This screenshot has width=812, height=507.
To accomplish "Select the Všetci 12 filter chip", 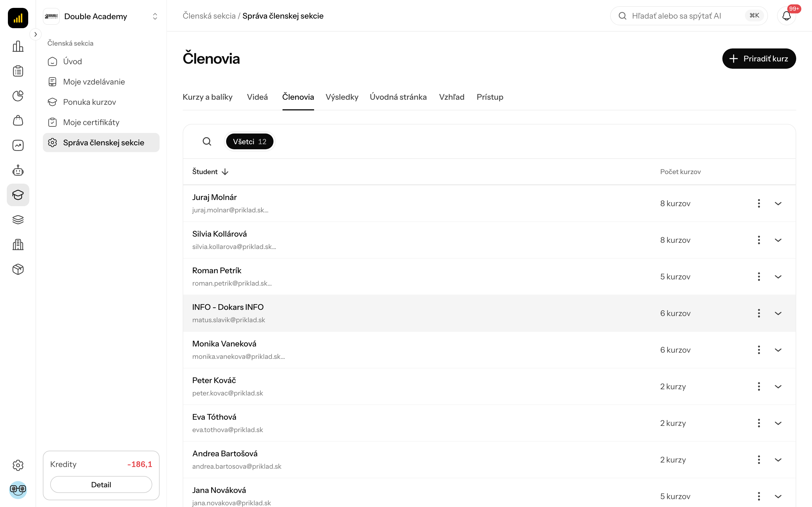I will coord(250,141).
